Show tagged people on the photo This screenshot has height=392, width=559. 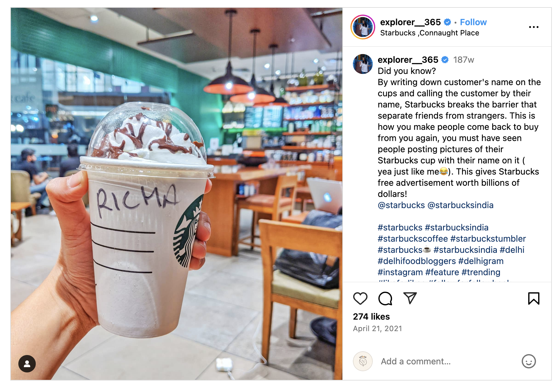click(27, 363)
